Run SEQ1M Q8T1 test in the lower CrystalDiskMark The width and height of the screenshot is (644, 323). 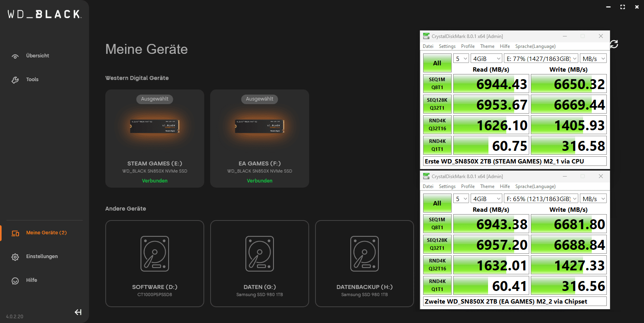(x=437, y=224)
